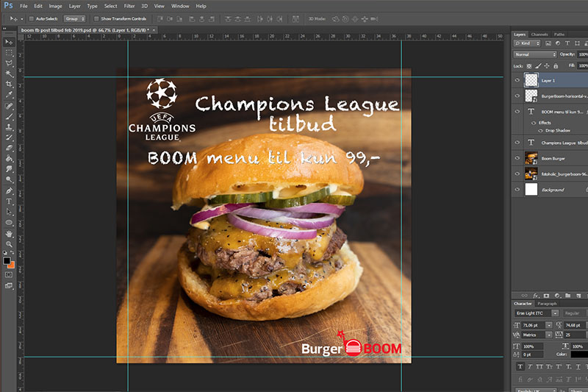
Task: Open the Image menu
Action: pos(56,6)
